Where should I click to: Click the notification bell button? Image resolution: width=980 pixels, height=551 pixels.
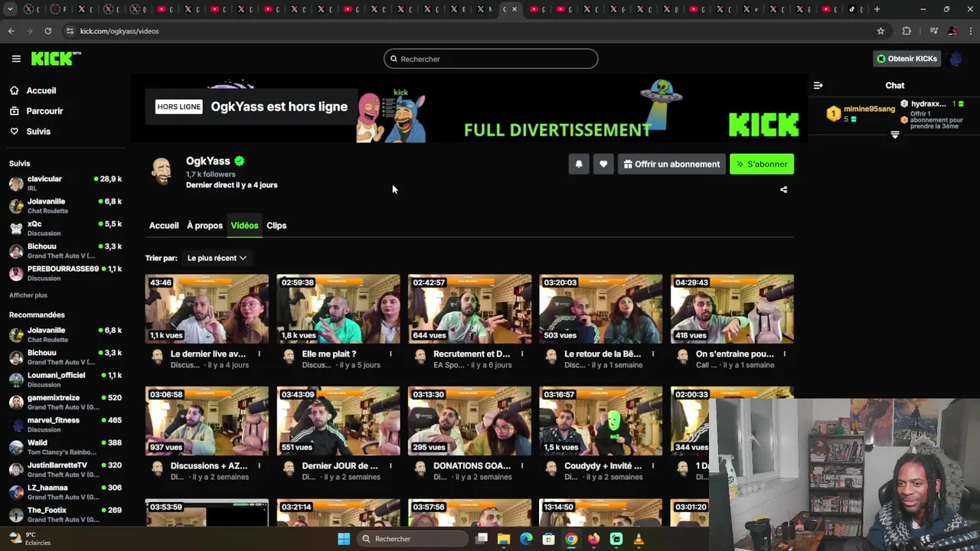pos(579,164)
